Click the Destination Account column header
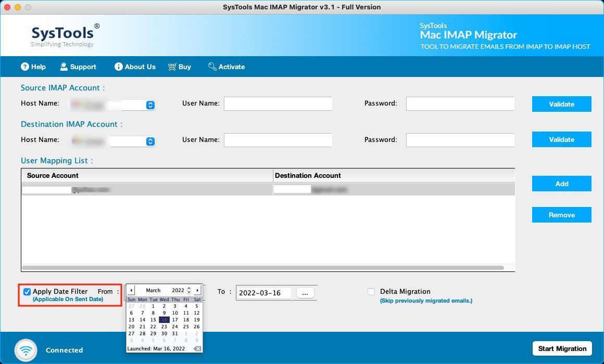604x364 pixels. [394, 175]
